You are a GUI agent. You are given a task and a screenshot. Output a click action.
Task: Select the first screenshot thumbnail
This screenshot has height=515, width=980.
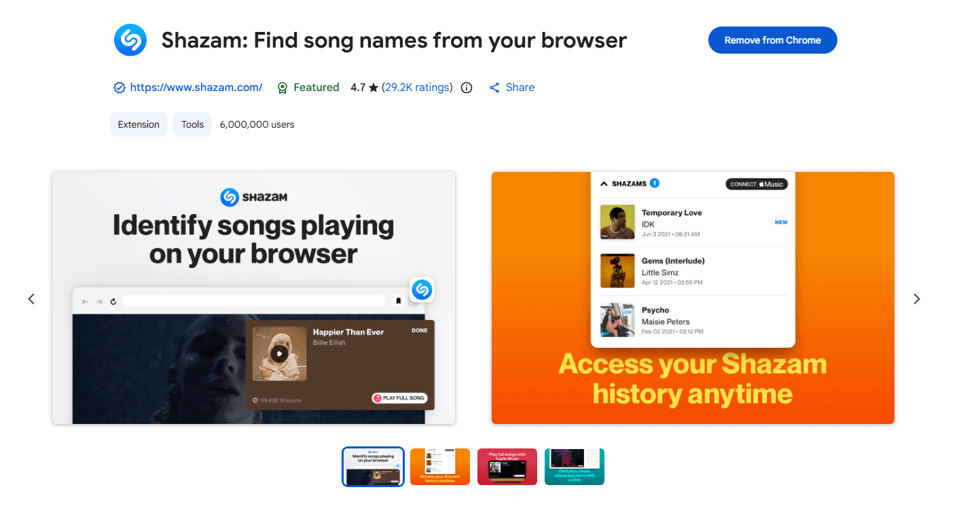tap(373, 467)
